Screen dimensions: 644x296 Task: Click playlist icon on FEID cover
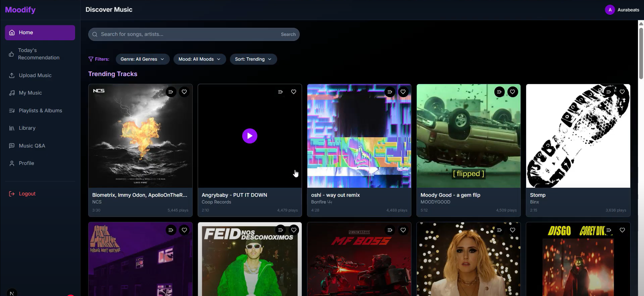tap(280, 230)
